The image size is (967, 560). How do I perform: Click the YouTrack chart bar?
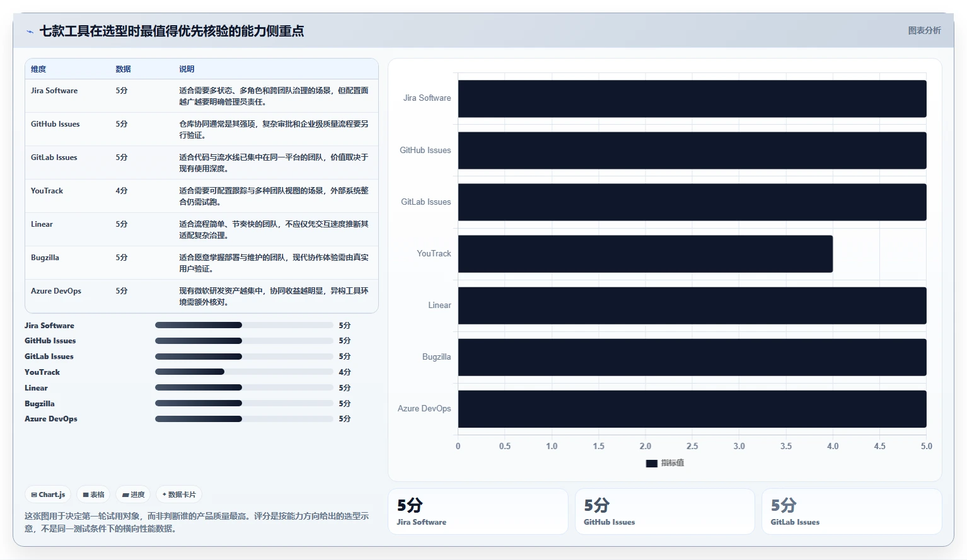[x=646, y=254]
